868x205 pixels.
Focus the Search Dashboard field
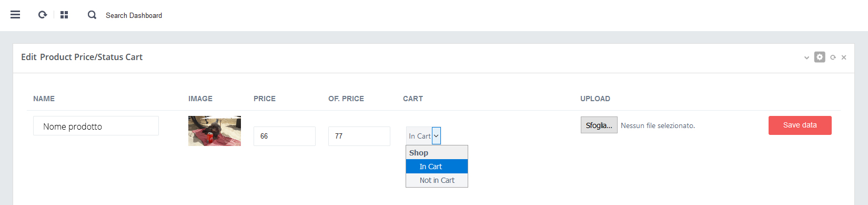(x=134, y=15)
